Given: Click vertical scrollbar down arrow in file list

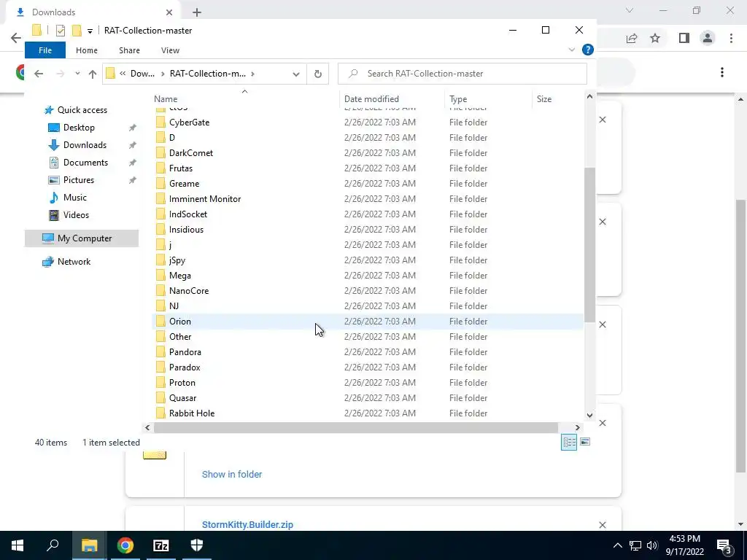Looking at the screenshot, I should [589, 415].
